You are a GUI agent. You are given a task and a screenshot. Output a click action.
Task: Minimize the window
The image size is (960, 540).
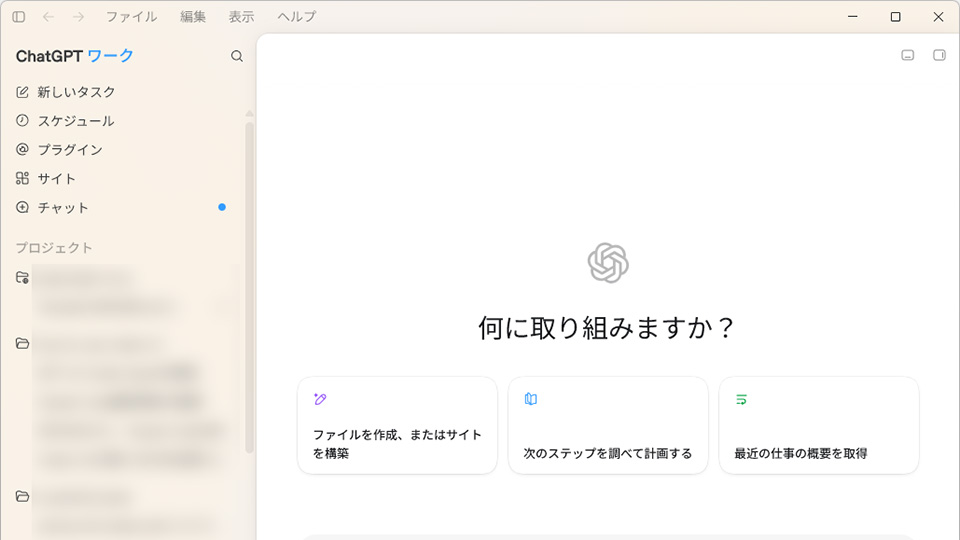pos(852,17)
